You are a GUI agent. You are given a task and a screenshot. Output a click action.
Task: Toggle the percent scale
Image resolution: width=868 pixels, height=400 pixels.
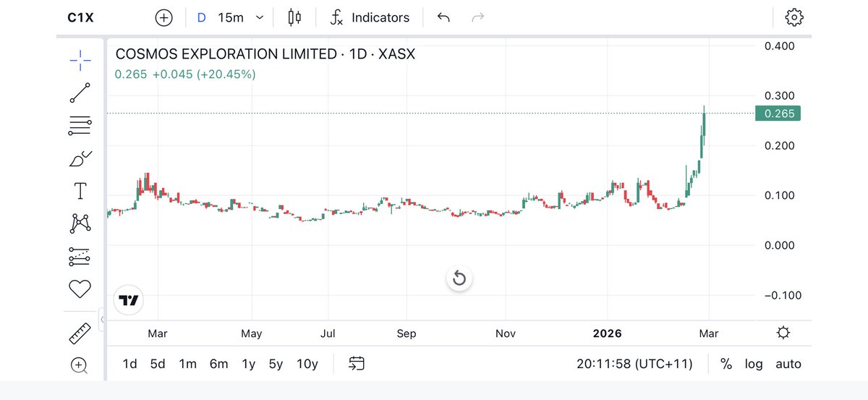coord(726,364)
